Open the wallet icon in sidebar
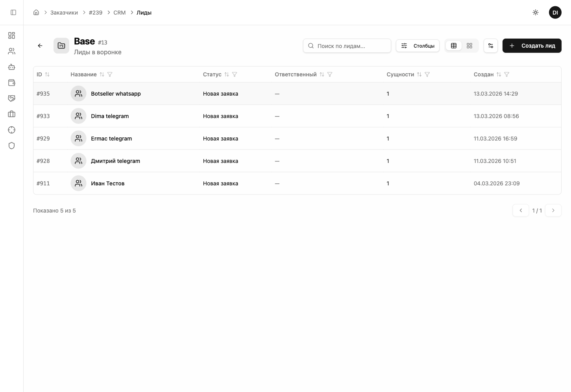 click(x=12, y=83)
